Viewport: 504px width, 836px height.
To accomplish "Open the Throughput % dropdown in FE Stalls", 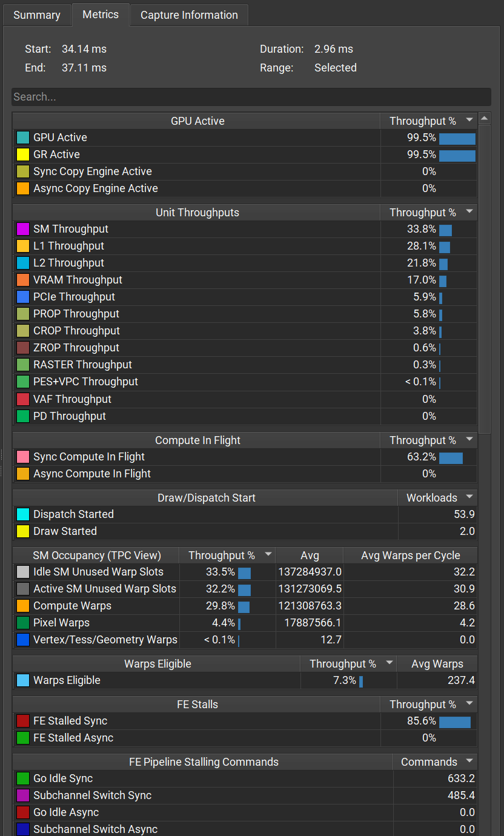I will tap(468, 704).
